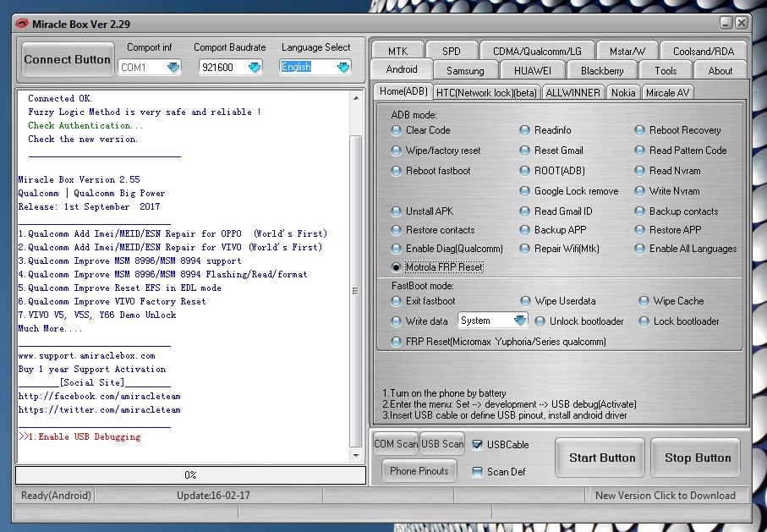Click the Connect Button
Screen dimensions: 767x532
click(x=67, y=60)
